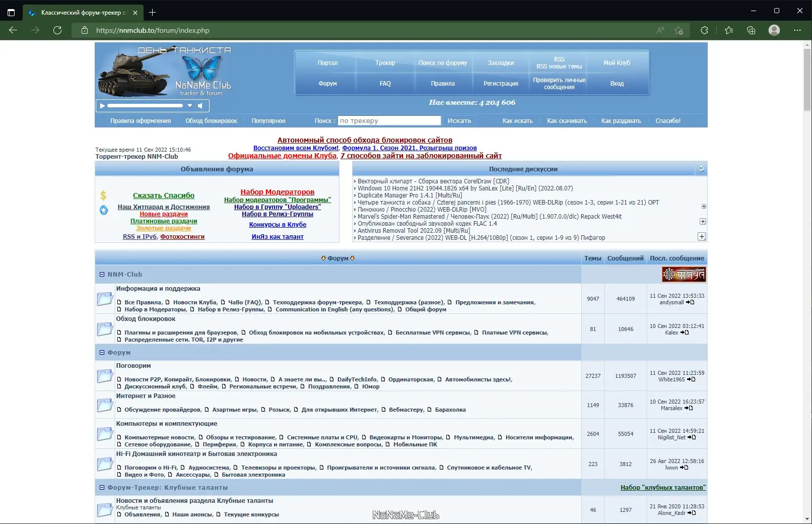Click the blue star achievements icon

(104, 210)
